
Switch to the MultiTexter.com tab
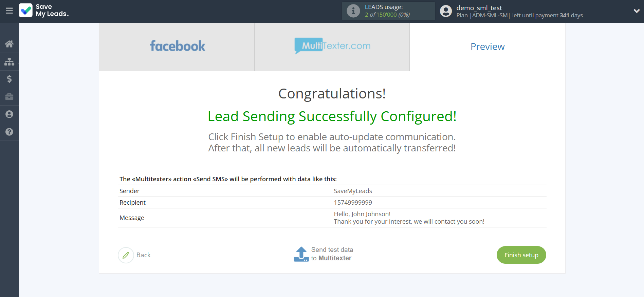pyautogui.click(x=332, y=47)
